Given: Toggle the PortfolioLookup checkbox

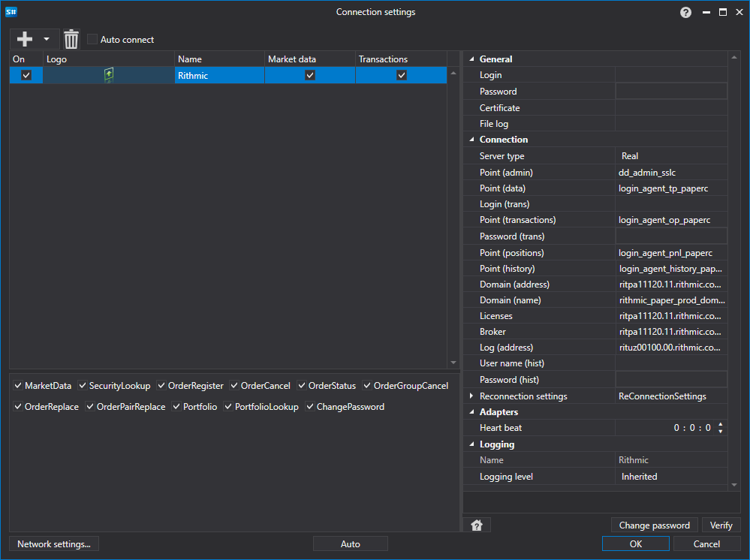Looking at the screenshot, I should [x=228, y=407].
